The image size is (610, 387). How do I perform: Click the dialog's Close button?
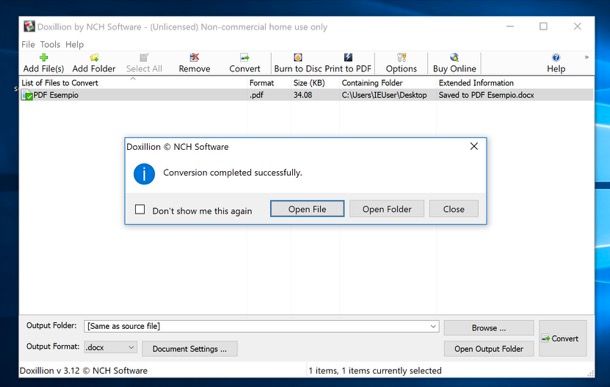click(x=454, y=209)
